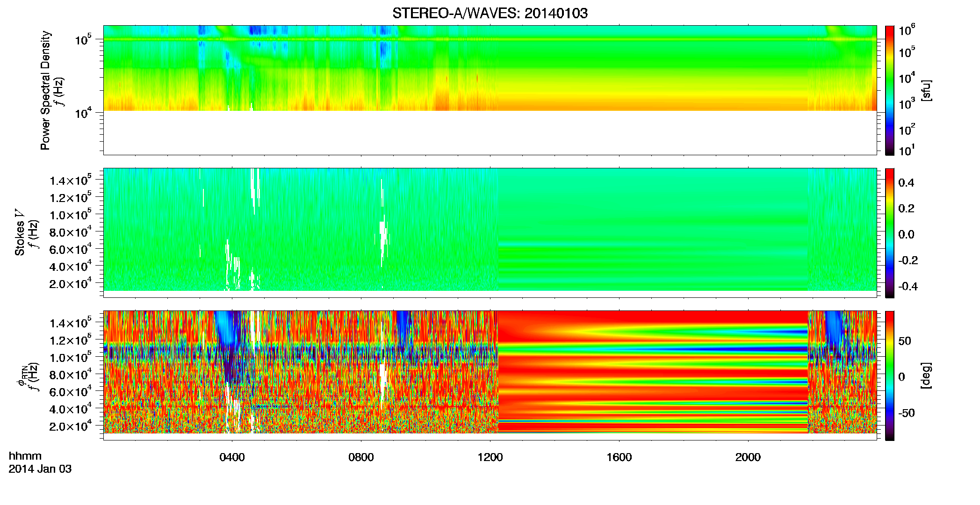
Task: Click the 1200 time tick label
Action: tap(490, 457)
